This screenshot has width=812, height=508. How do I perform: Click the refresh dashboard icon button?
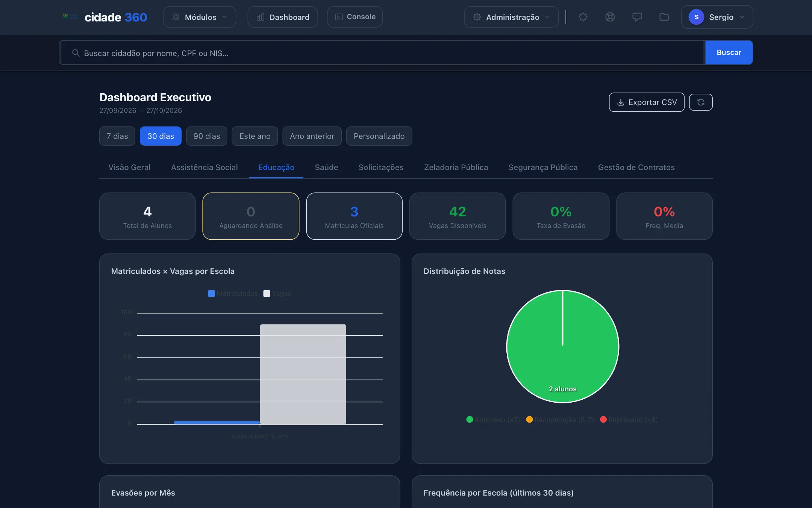[701, 102]
